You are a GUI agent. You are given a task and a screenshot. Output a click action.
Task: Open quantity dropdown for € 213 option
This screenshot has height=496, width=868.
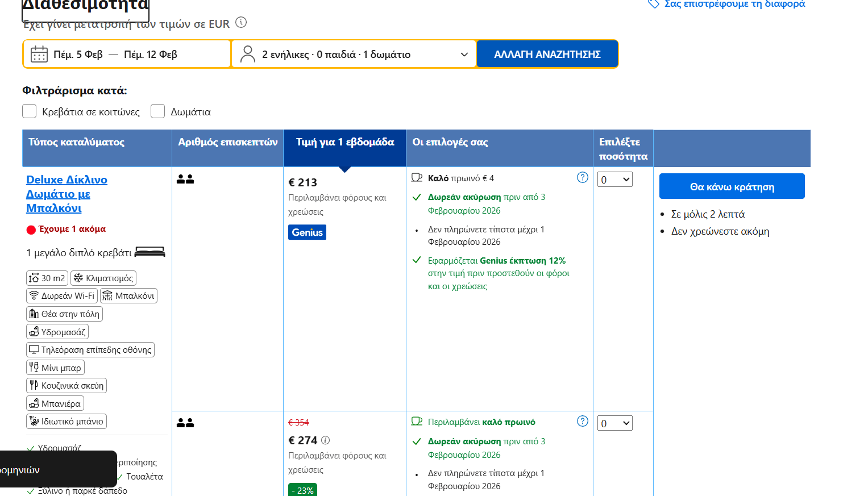(x=615, y=180)
